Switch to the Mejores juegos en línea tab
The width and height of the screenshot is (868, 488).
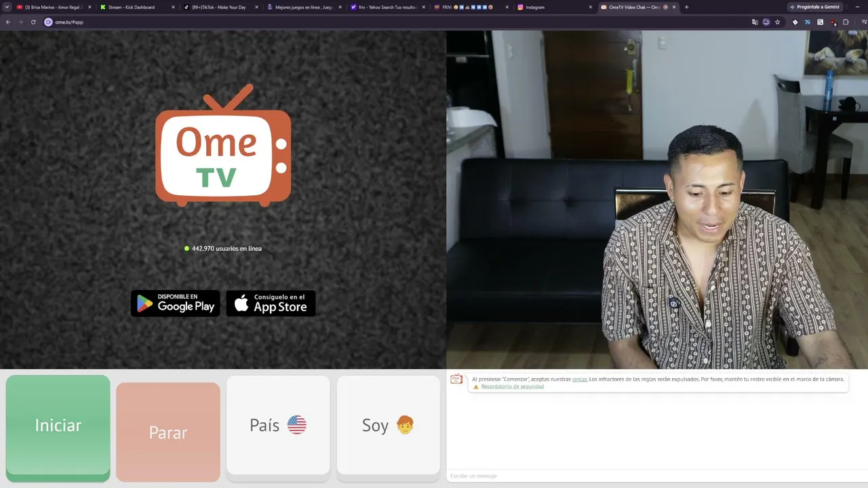[304, 7]
